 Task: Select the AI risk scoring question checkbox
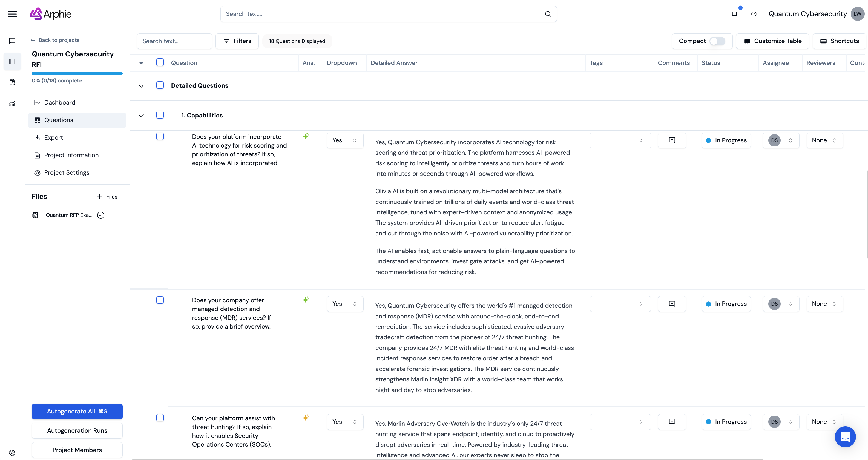(160, 136)
